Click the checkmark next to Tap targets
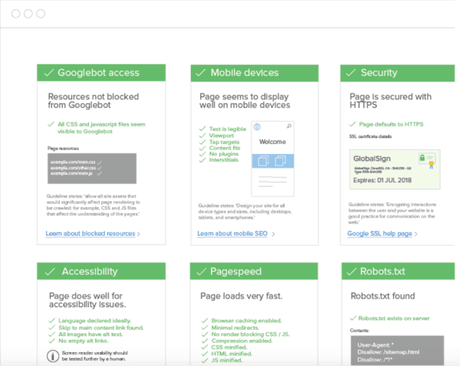460x366 pixels. click(x=202, y=142)
